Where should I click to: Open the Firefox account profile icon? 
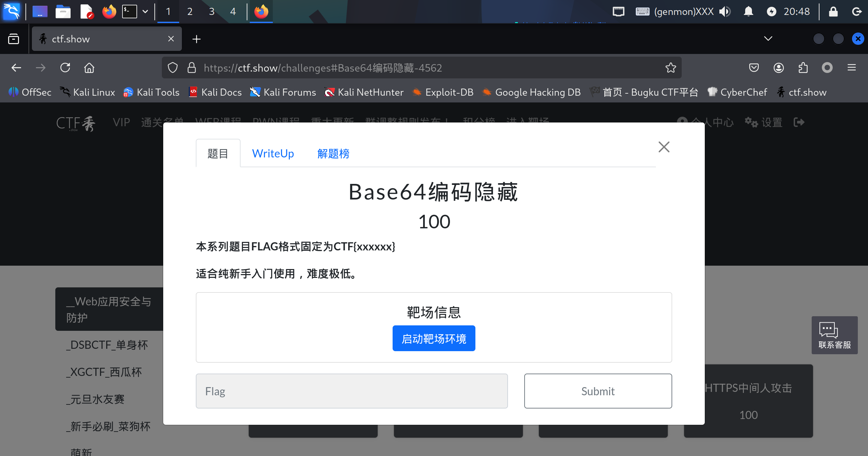pos(778,68)
